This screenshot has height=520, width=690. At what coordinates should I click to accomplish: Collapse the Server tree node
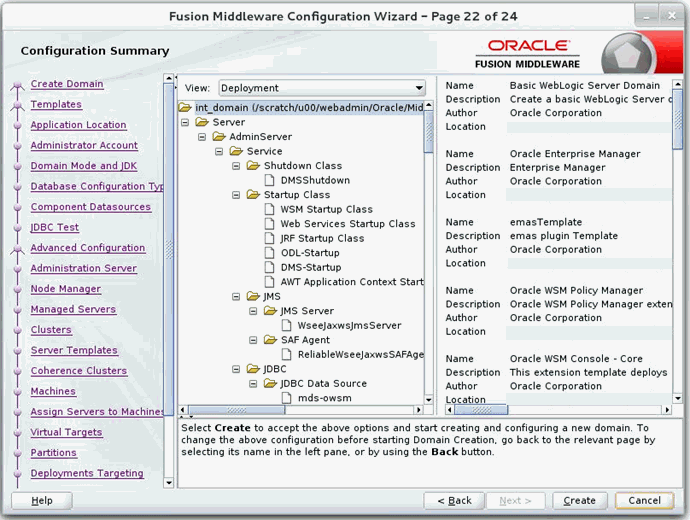tap(185, 122)
